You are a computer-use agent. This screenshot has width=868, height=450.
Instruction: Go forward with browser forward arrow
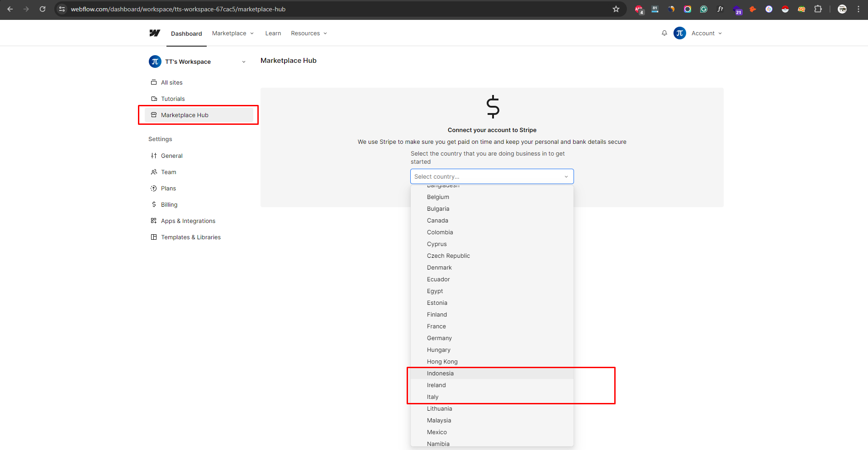coord(26,9)
